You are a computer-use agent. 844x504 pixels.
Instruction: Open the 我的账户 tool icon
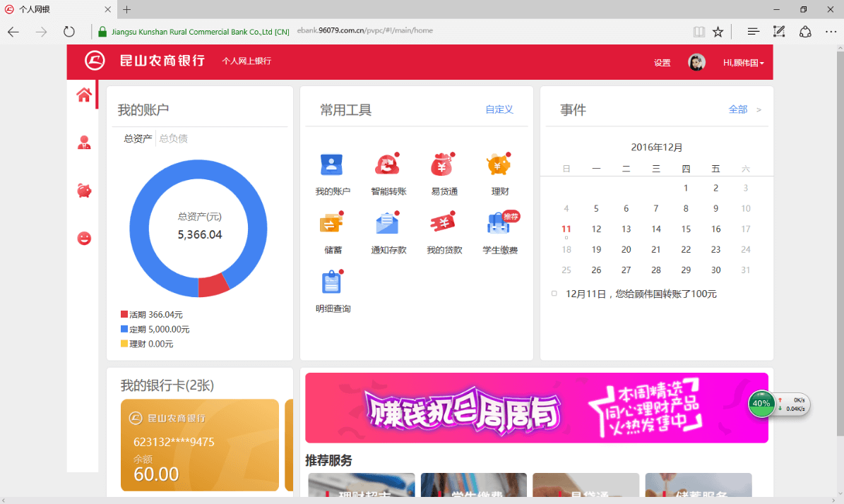click(x=331, y=165)
